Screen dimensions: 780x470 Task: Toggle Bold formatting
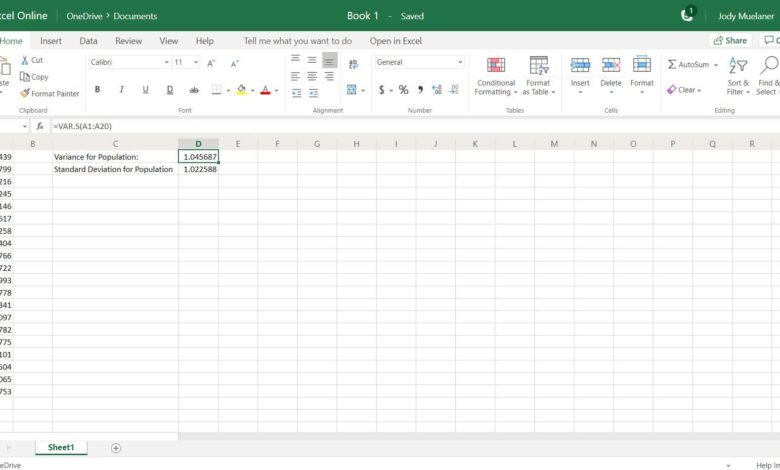(x=98, y=90)
